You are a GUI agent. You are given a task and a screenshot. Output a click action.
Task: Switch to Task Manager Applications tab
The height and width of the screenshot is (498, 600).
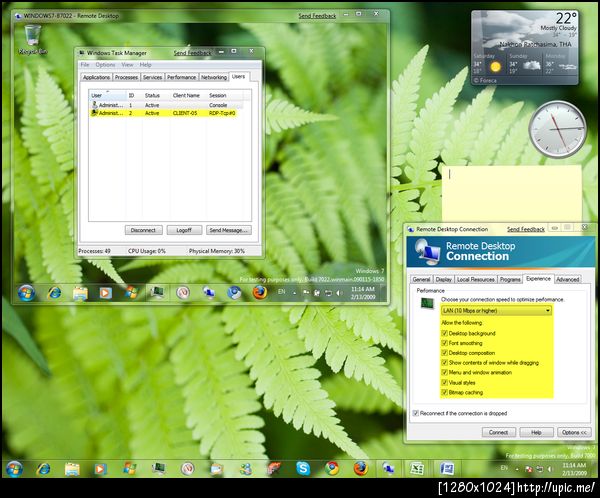pos(96,77)
